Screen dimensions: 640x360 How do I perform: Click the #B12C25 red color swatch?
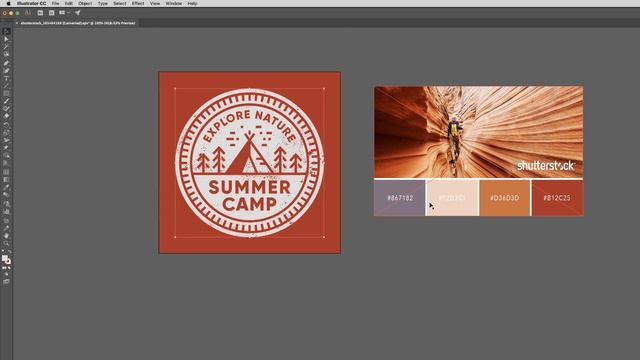[x=557, y=198]
